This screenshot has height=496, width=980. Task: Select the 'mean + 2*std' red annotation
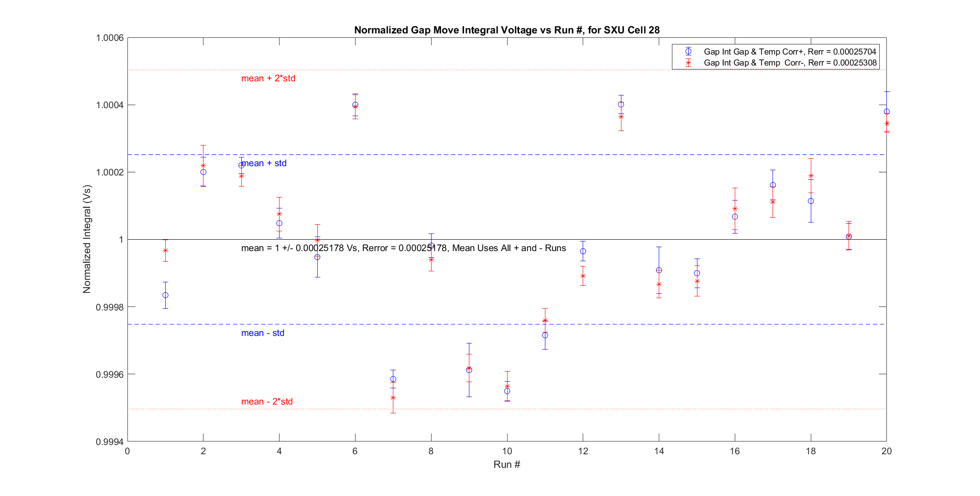[x=268, y=78]
